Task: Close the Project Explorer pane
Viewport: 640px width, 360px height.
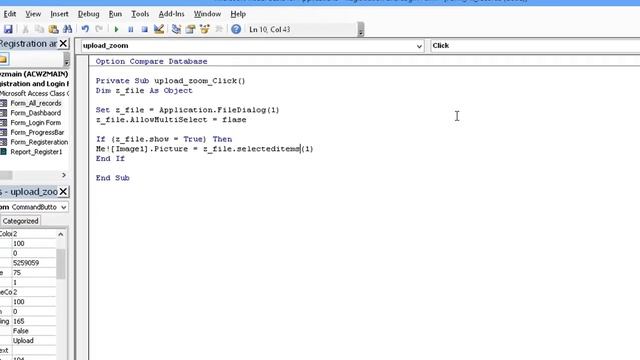Action: click(x=63, y=44)
